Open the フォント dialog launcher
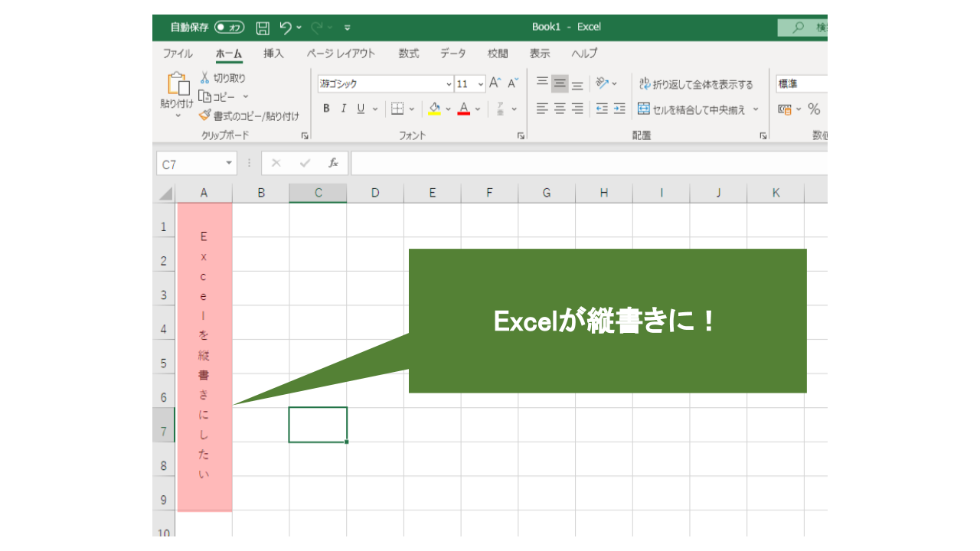Image resolution: width=980 pixels, height=551 pixels. tap(521, 135)
